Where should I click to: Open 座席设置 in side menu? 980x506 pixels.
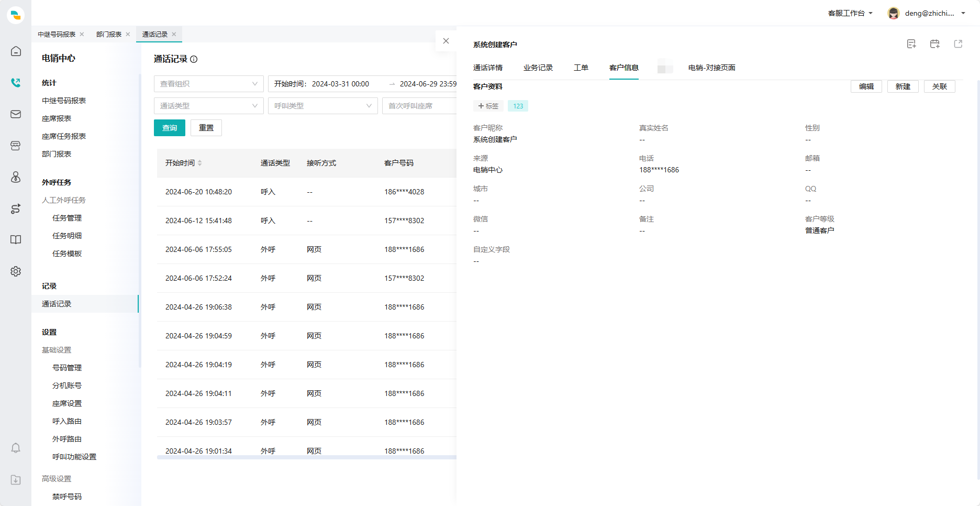67,403
